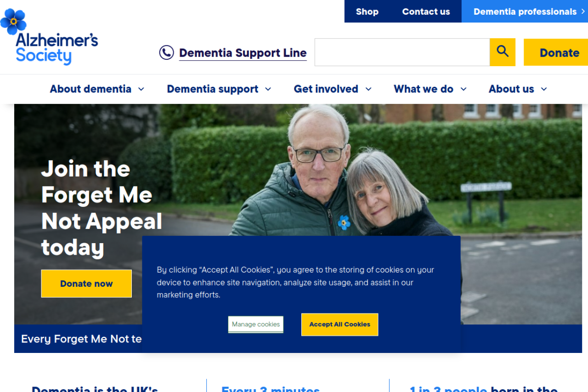This screenshot has height=392, width=588.
Task: Open the About dementia menu label
Action: [90, 89]
